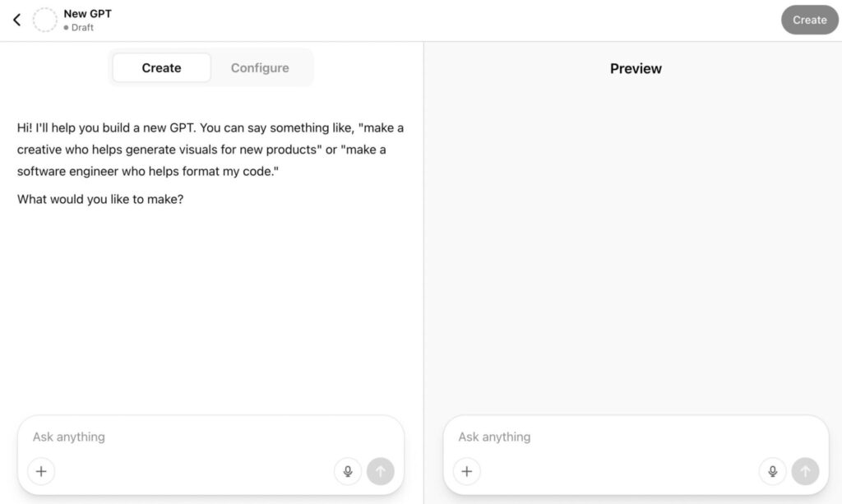
Task: Click the plus icon in the Preview chat box
Action: point(467,471)
